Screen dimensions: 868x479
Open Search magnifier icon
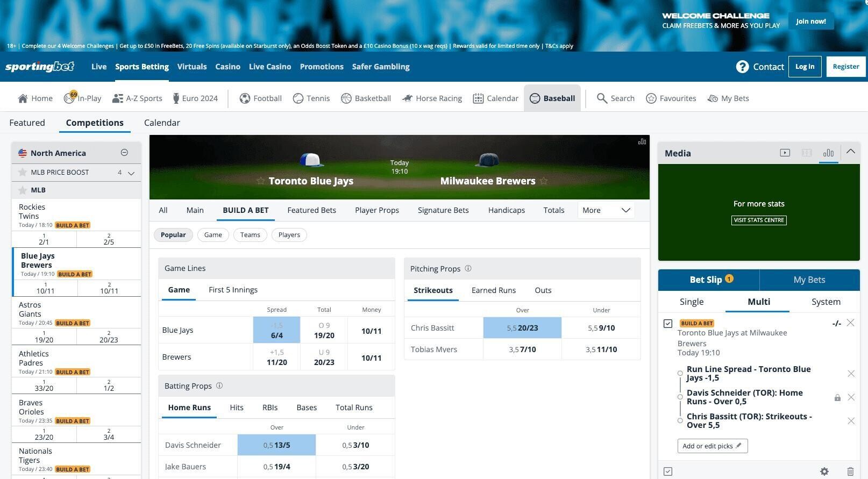602,98
